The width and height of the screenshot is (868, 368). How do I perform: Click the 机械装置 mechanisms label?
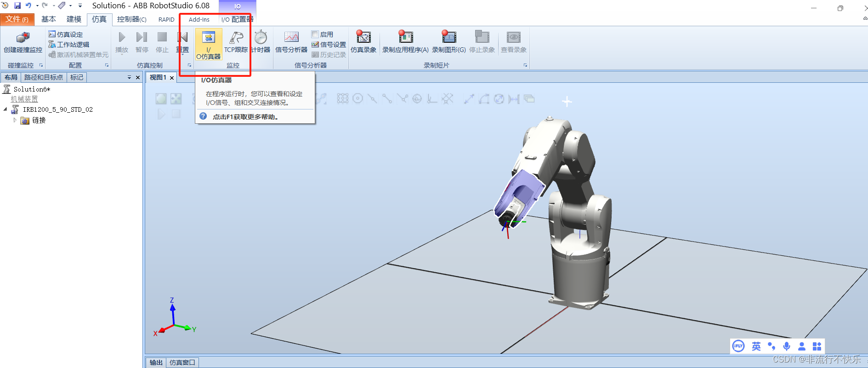pos(24,99)
